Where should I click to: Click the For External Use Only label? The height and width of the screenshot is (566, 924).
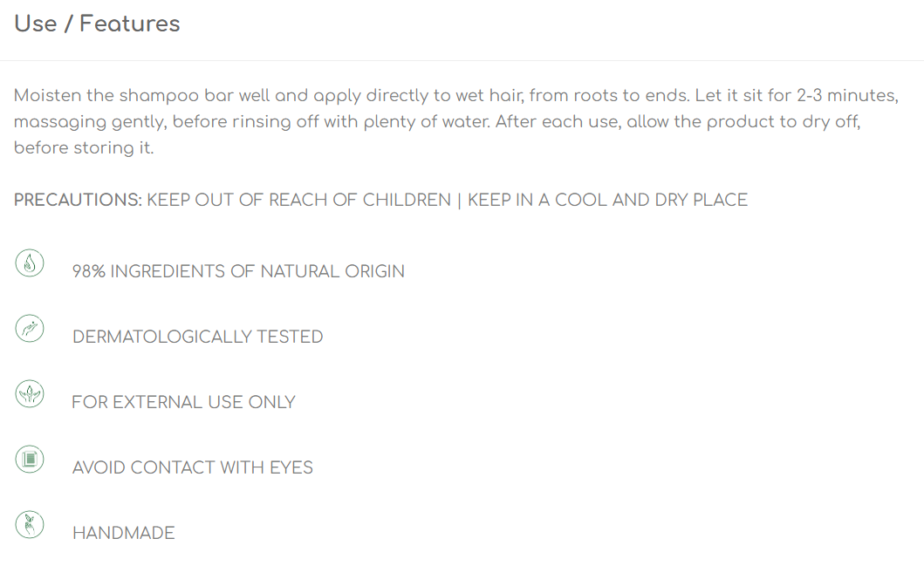tap(183, 402)
